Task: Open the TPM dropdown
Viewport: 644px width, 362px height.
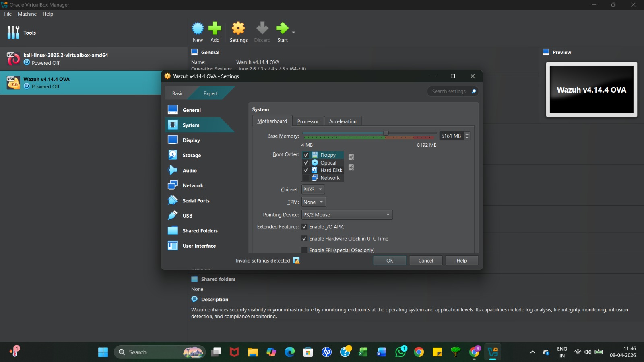Action: 314,202
